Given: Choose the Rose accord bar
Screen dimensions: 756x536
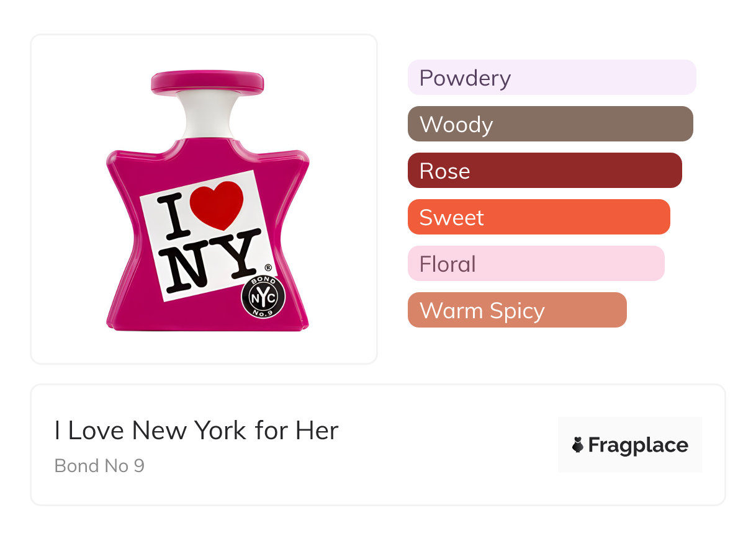Looking at the screenshot, I should pos(544,171).
